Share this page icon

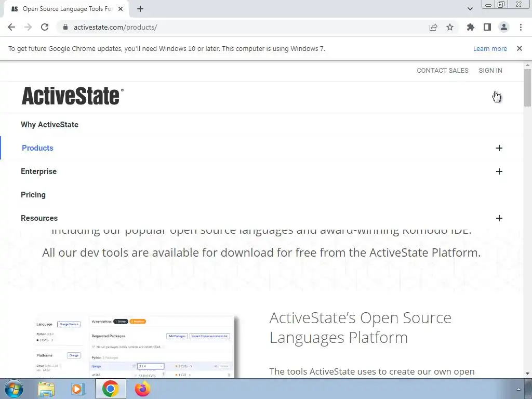point(433,27)
